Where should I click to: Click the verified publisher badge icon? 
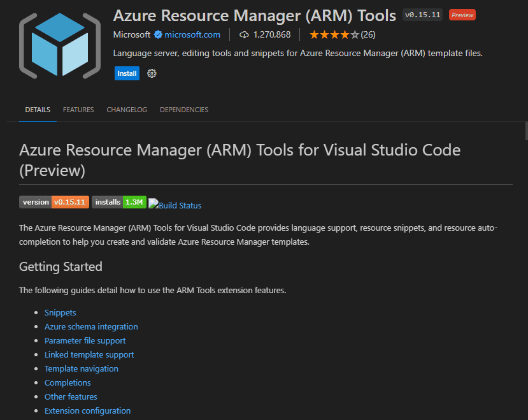tap(158, 34)
